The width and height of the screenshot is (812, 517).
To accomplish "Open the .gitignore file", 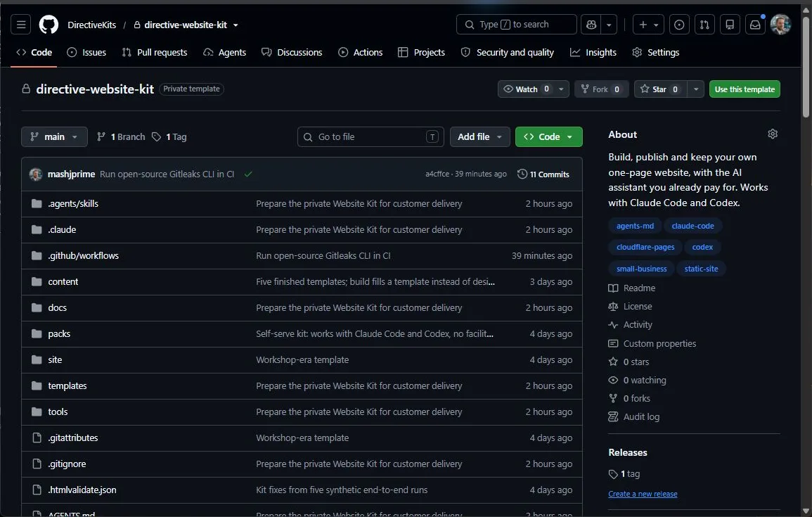I will pyautogui.click(x=67, y=464).
